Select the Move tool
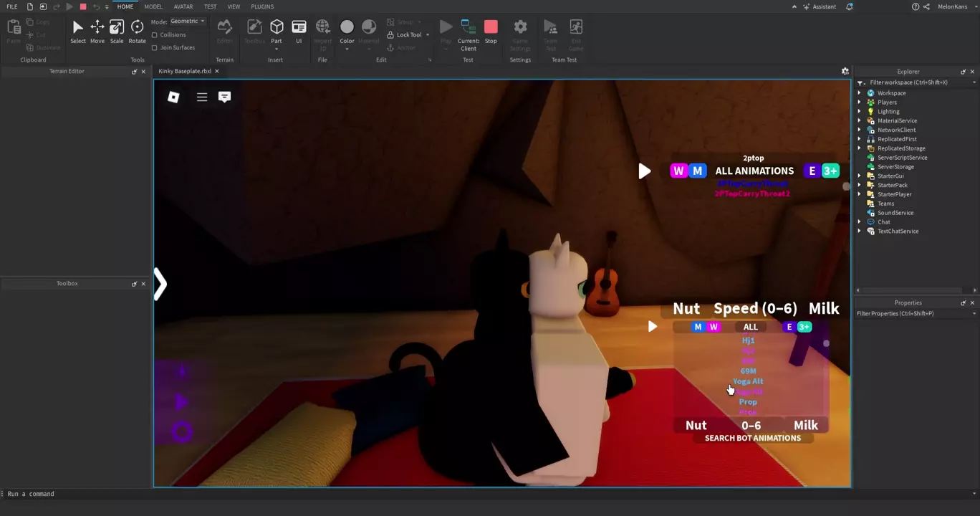 97,32
